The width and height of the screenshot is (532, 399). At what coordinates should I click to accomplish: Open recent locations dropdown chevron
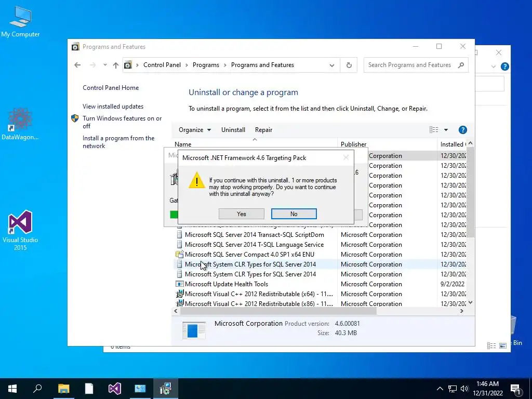click(105, 65)
